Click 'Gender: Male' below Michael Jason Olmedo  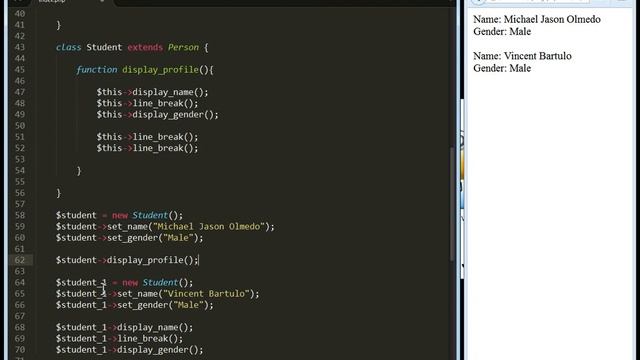click(x=502, y=31)
